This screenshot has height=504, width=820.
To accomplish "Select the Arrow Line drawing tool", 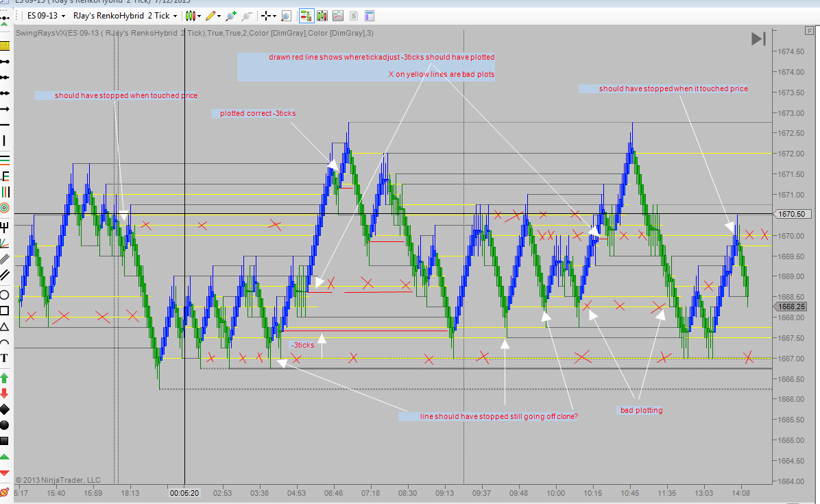I will (5, 109).
